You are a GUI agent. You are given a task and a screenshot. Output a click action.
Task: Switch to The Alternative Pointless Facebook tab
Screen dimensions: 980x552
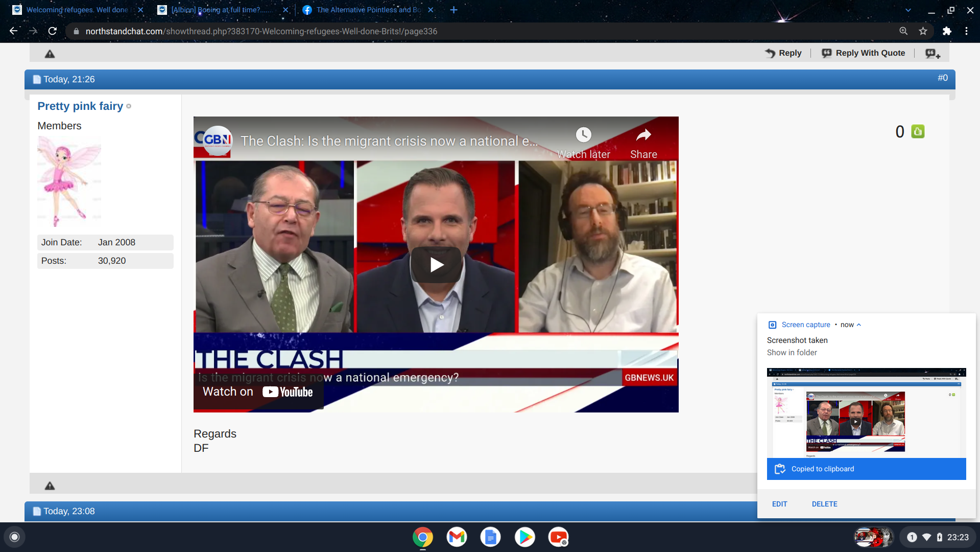(x=368, y=10)
